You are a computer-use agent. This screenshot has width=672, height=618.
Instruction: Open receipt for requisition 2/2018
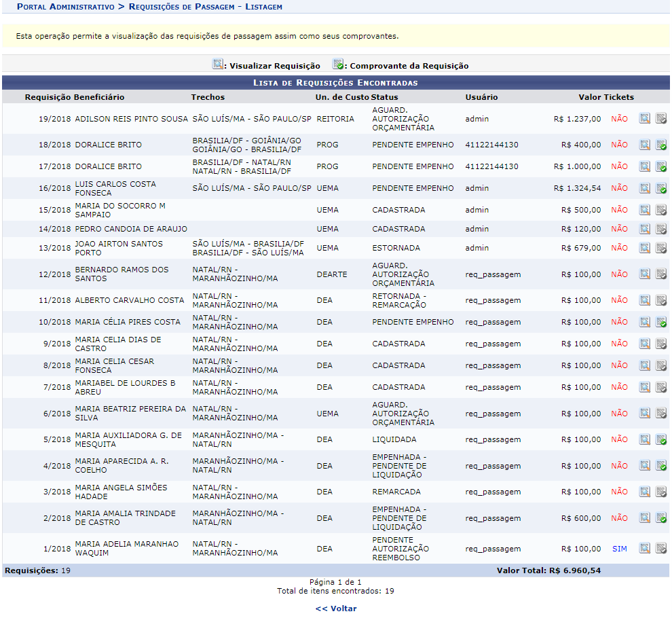(660, 518)
